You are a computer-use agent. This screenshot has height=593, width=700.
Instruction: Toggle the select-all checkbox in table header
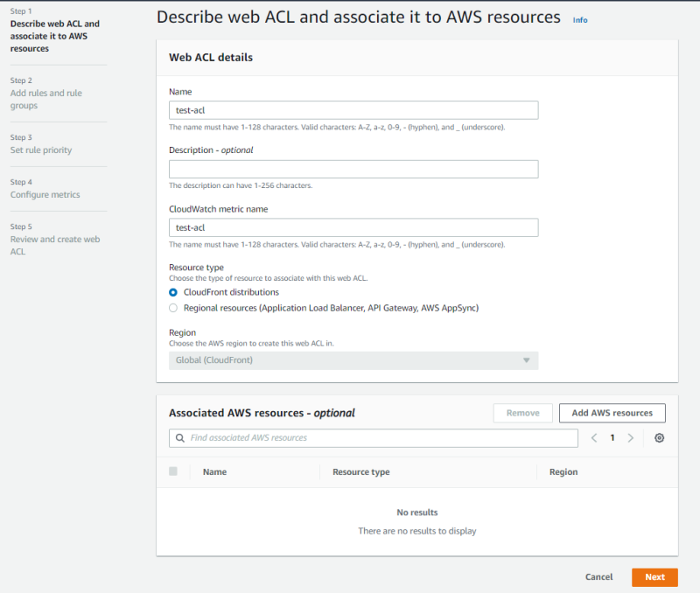[x=173, y=471]
